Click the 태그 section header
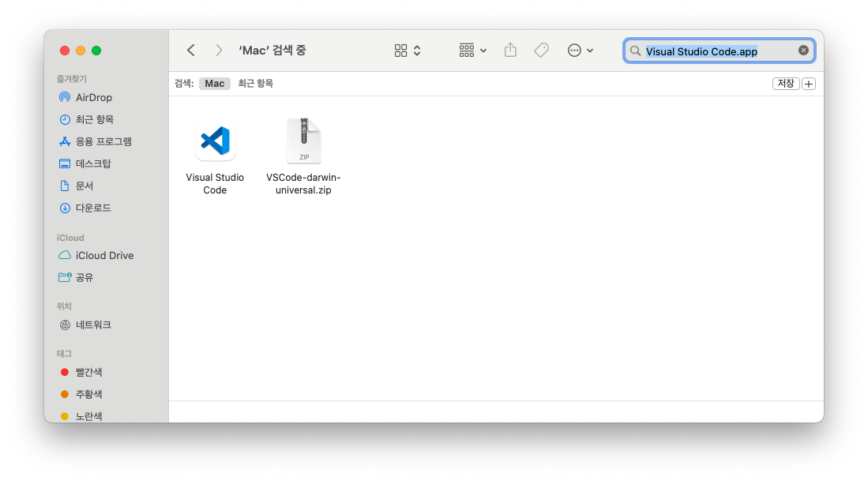Image resolution: width=868 pixels, height=481 pixels. coord(64,353)
